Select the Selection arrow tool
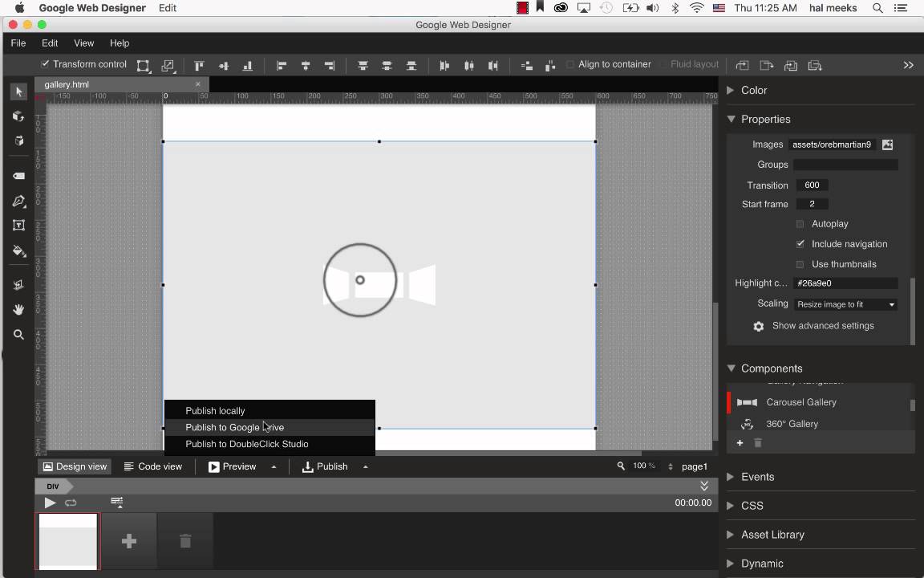Viewport: 924px width, 578px height. point(18,92)
